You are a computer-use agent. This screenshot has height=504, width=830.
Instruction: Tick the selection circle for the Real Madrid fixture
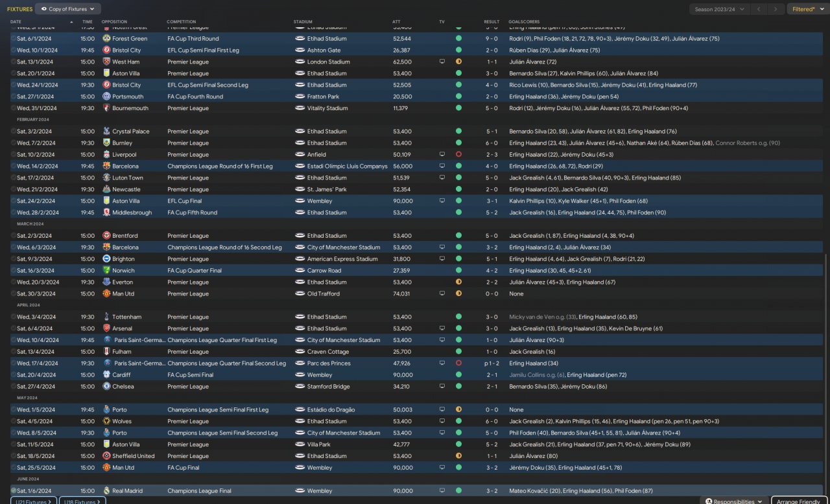point(14,491)
